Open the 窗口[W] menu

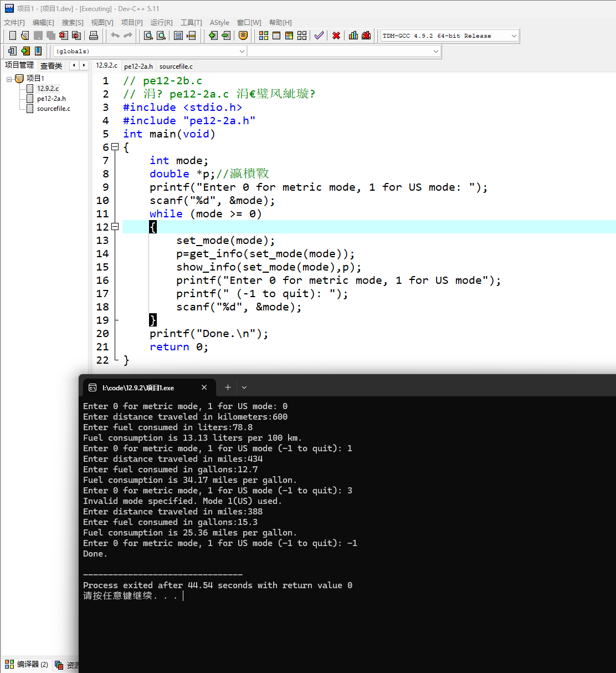click(249, 22)
